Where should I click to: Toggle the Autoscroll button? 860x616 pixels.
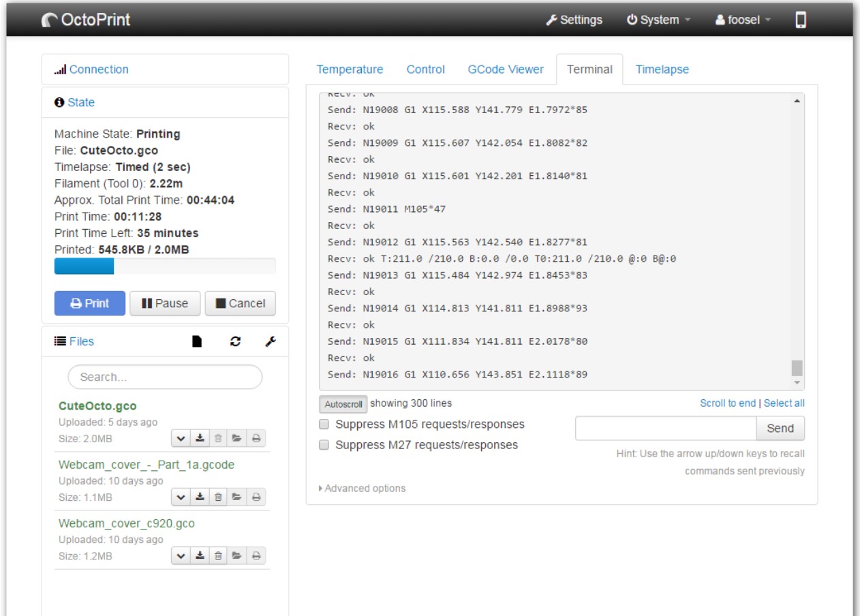[343, 404]
